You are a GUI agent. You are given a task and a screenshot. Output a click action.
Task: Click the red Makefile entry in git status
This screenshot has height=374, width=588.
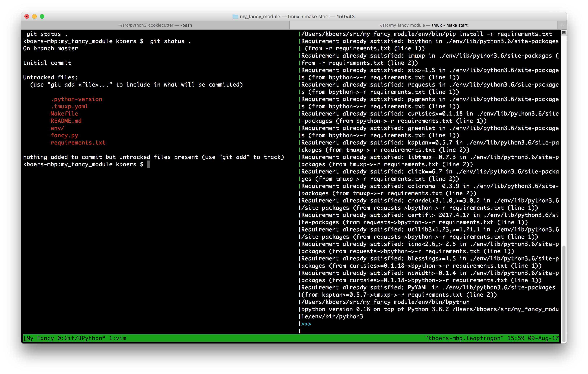pos(64,114)
